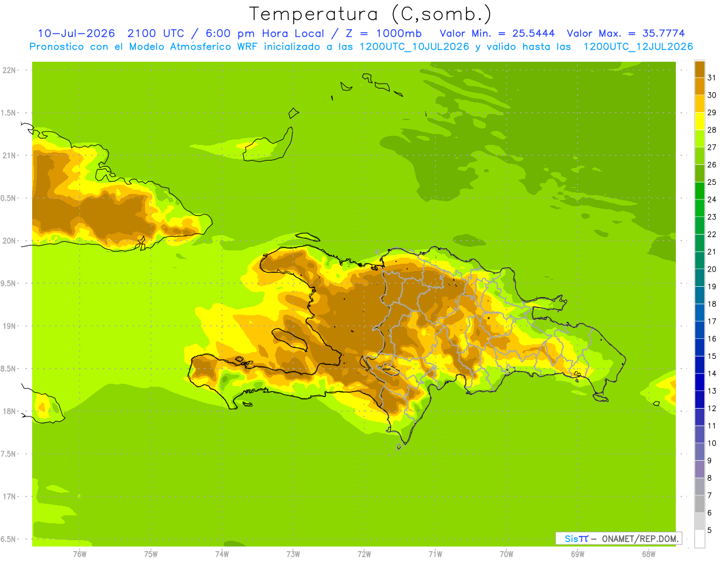Click the "70W" longitude label
728x562 pixels.
pos(507,554)
